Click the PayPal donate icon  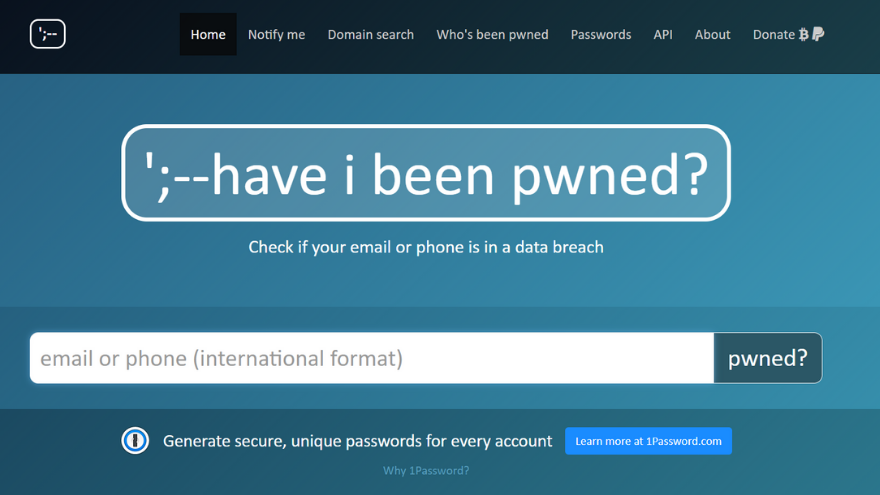click(818, 34)
